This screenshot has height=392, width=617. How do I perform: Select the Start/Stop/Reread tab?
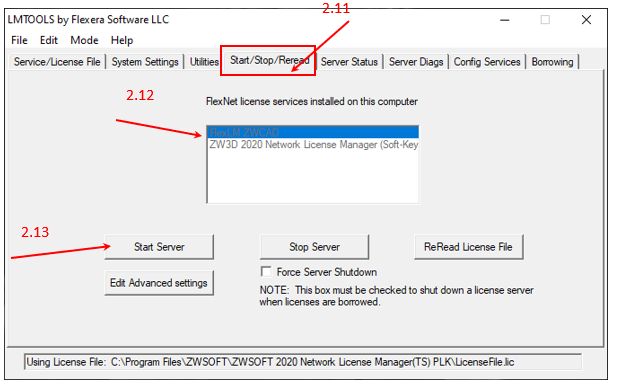[x=269, y=60]
